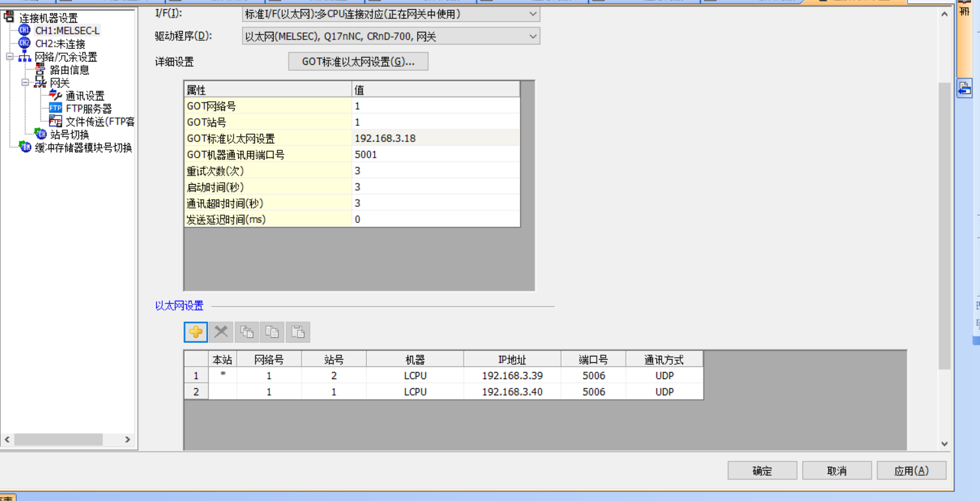This screenshot has height=501, width=980.
Task: Click the yellow plus add-row icon
Action: tap(195, 332)
